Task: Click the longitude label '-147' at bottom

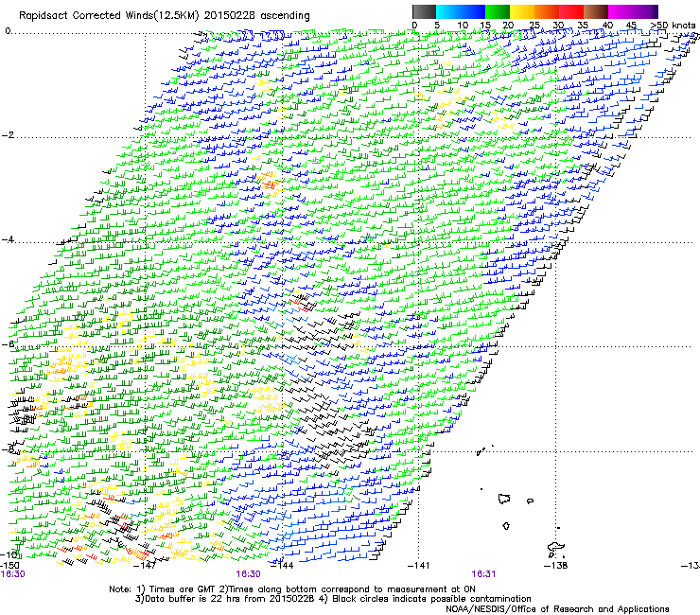Action: (x=146, y=566)
